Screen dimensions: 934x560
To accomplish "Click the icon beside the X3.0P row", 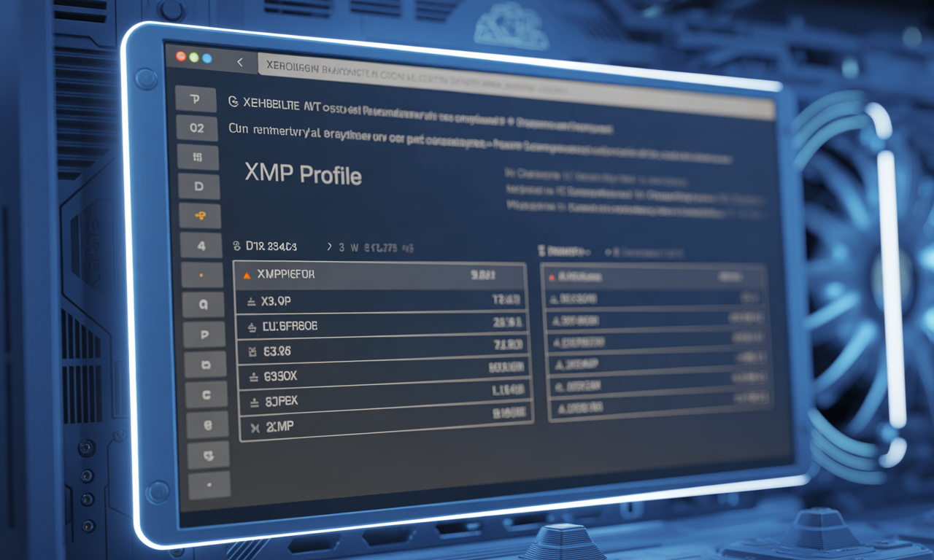I will 251,301.
